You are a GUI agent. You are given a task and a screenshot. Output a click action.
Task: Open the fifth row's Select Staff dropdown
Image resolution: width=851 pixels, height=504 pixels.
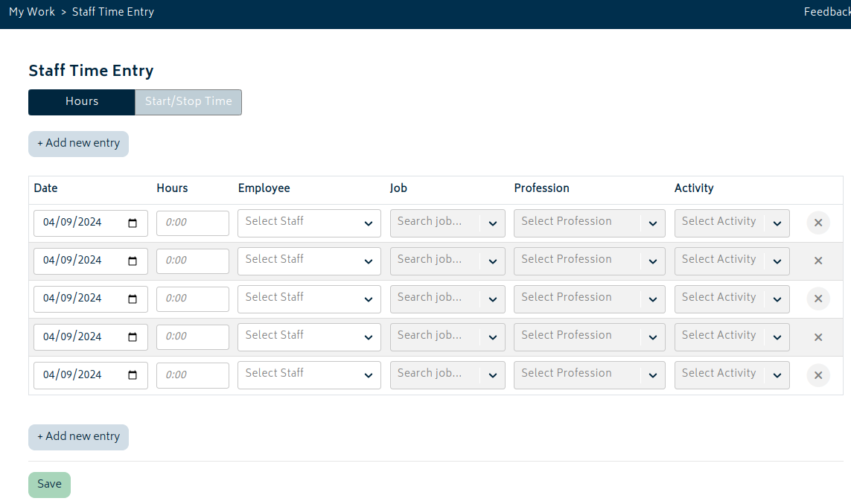308,374
